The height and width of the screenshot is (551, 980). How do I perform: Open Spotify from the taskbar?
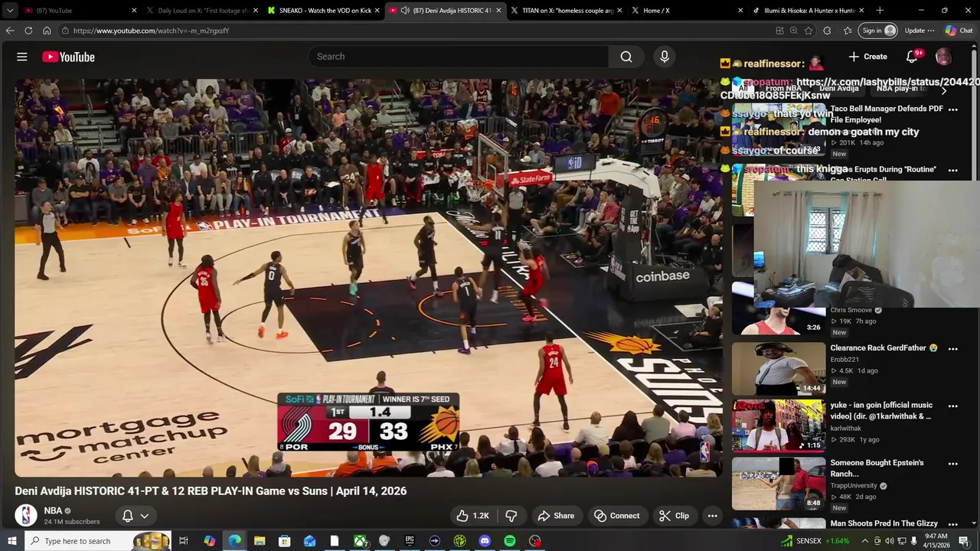[510, 541]
